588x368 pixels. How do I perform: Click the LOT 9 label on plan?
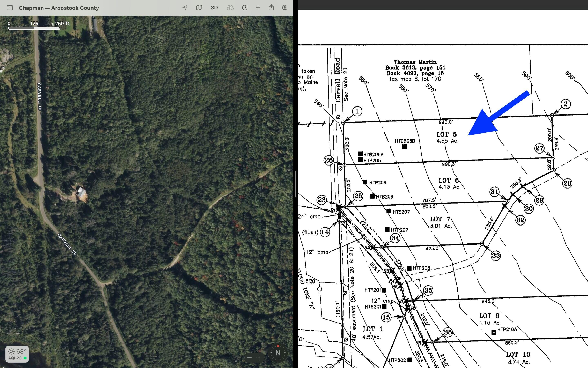489,316
